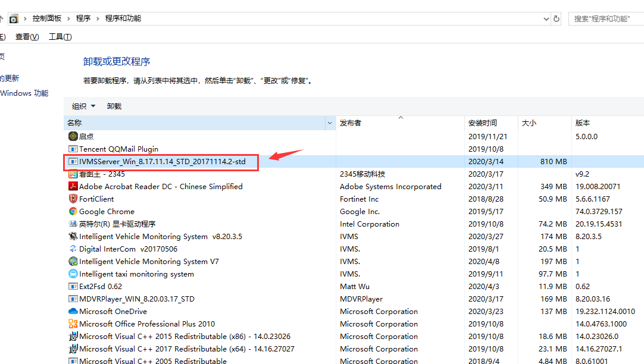Go to 控制面板 in breadcrumb

point(47,18)
